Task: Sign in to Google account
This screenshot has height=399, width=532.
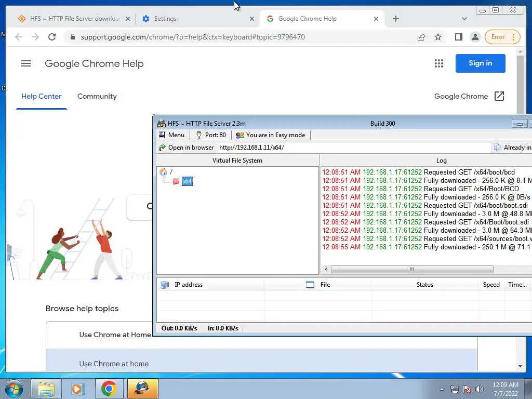Action: (481, 63)
